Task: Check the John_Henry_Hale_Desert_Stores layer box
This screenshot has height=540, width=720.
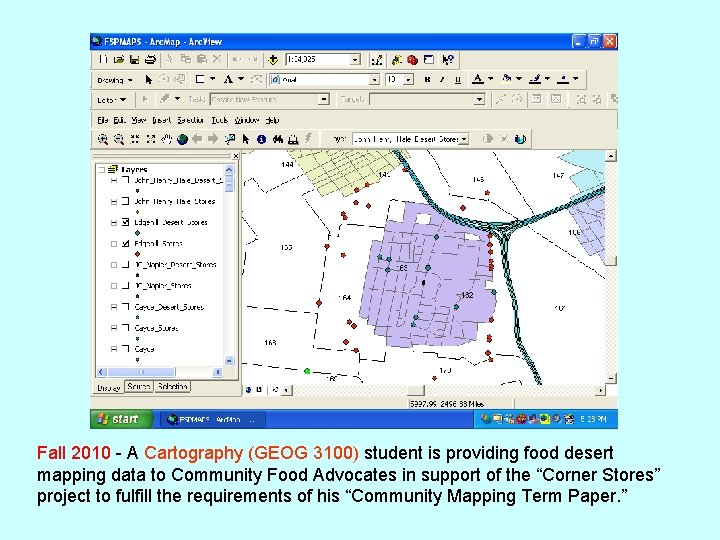Action: coord(126,180)
